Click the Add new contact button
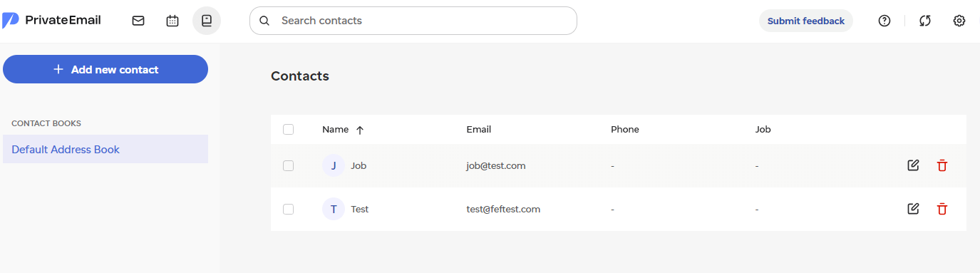980x273 pixels. (105, 69)
